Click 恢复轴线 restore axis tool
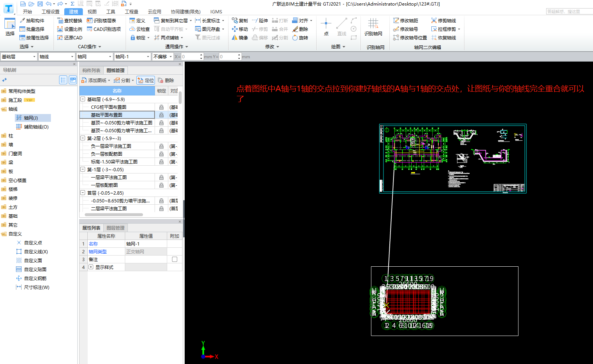This screenshot has height=364, width=593. [444, 38]
